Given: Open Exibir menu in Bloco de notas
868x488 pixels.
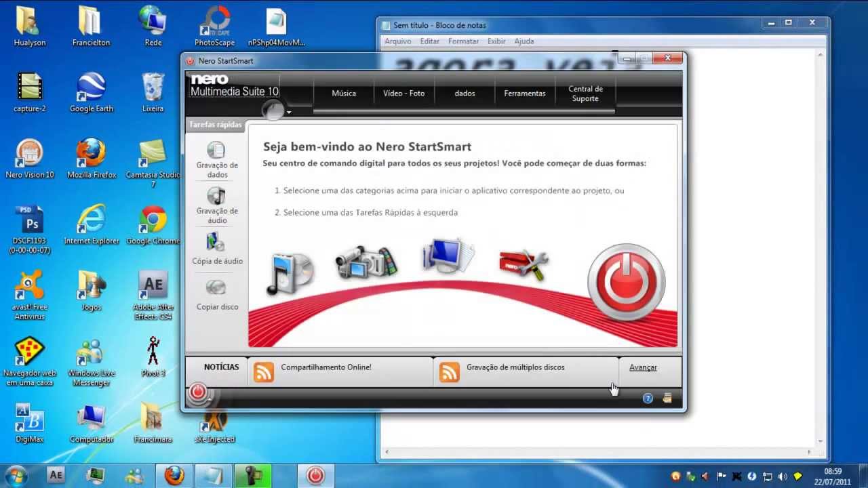Looking at the screenshot, I should click(x=496, y=41).
